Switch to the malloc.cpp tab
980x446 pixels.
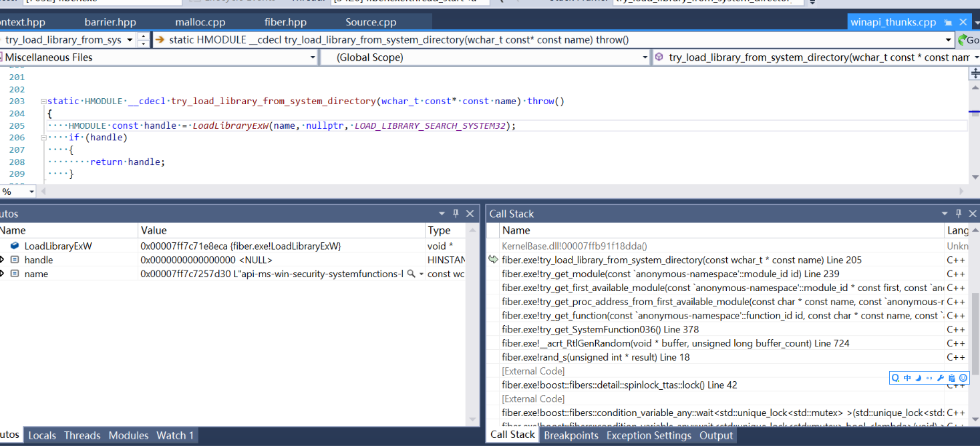click(x=199, y=21)
